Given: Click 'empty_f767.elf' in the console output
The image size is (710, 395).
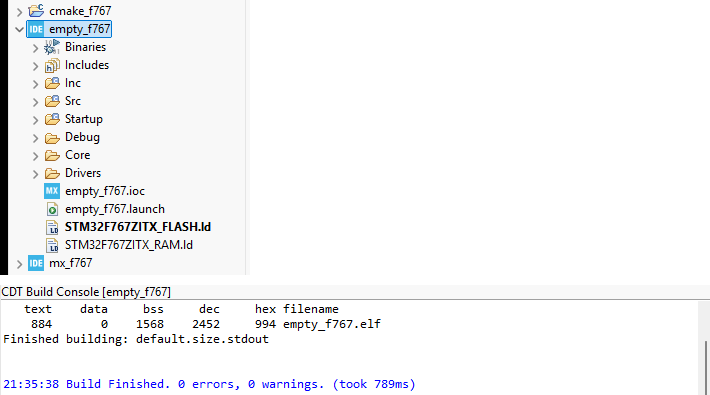Looking at the screenshot, I should [x=332, y=324].
